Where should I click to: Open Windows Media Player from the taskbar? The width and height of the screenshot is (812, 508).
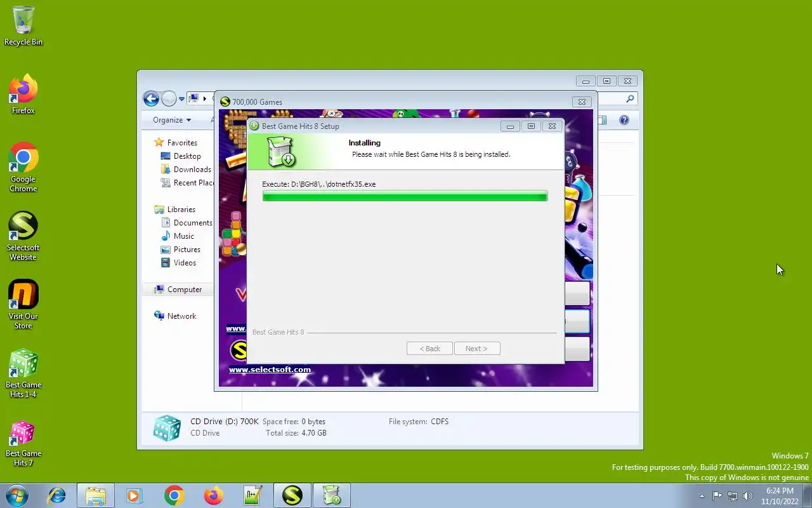click(x=134, y=495)
